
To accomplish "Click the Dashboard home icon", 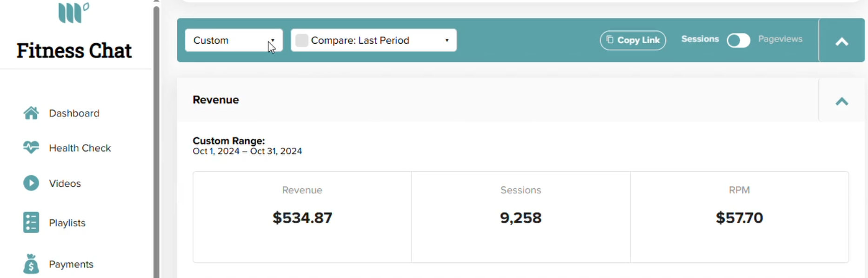I will pyautogui.click(x=31, y=113).
